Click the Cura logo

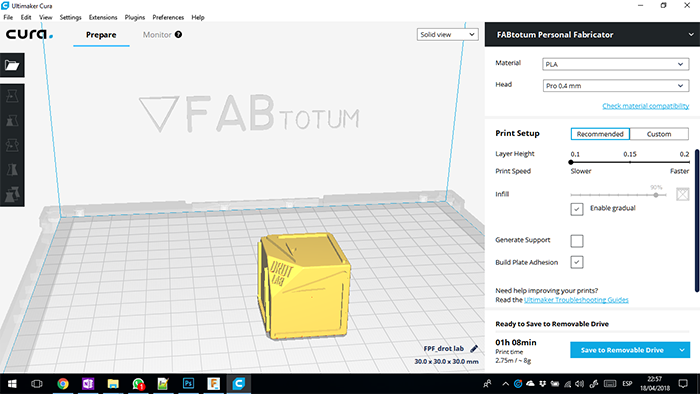[x=29, y=34]
